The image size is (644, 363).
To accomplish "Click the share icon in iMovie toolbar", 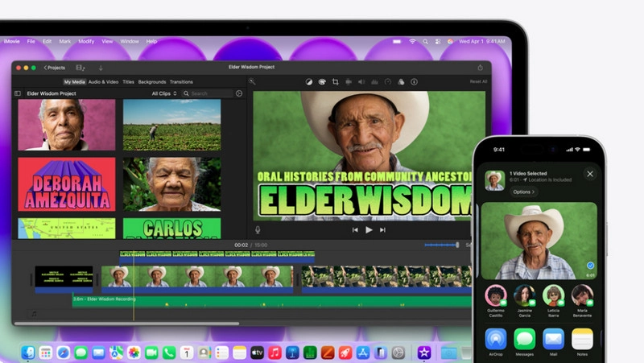I will point(480,68).
